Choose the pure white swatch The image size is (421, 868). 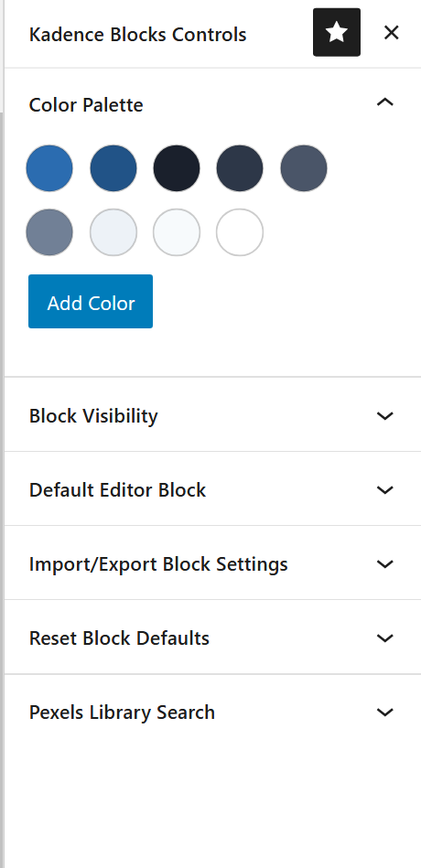(240, 232)
